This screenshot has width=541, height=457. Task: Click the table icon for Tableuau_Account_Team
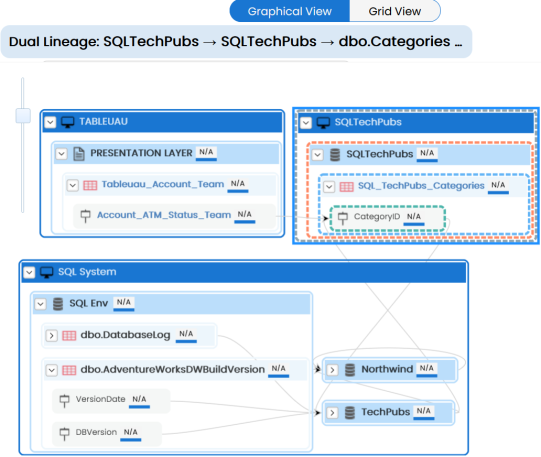pos(90,186)
